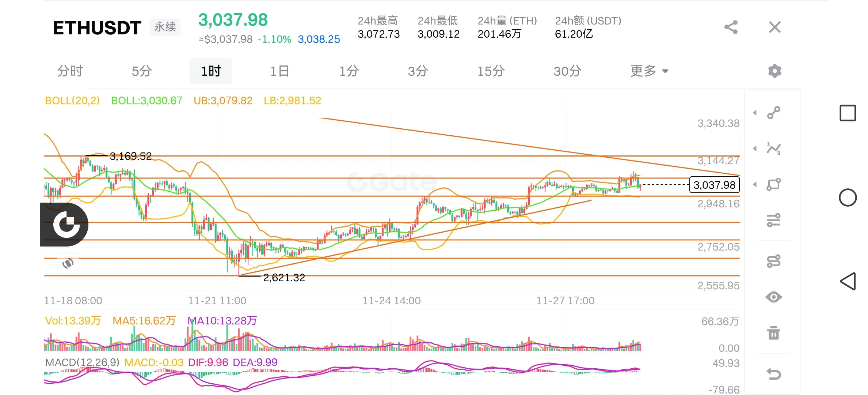
Task: Undo last drawing with arrow icon
Action: (x=773, y=374)
